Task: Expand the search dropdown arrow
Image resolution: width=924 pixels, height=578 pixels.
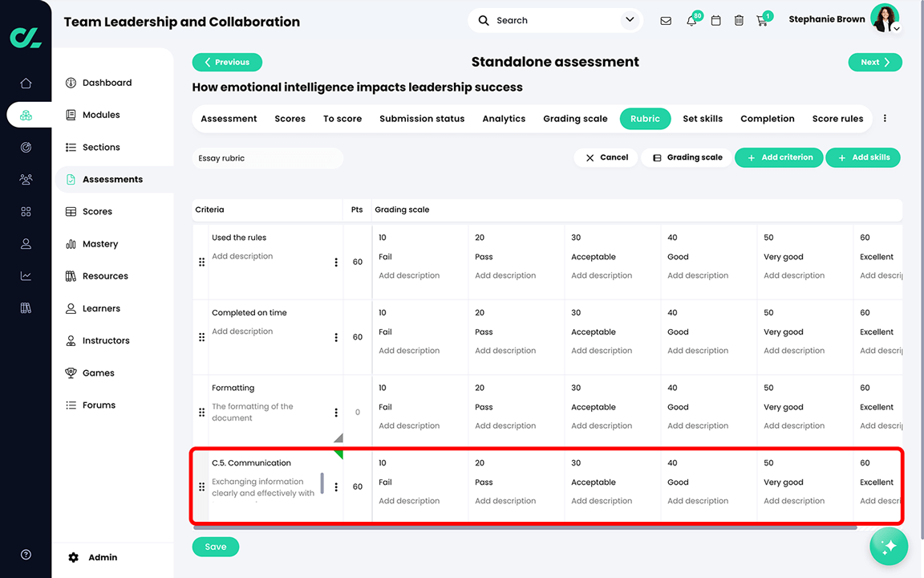Action: pyautogui.click(x=630, y=20)
